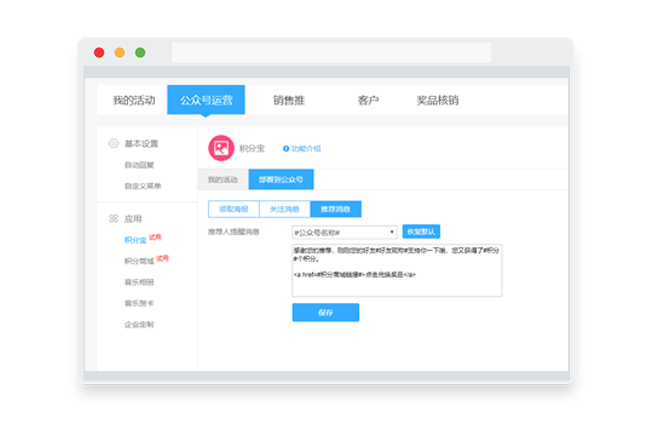Click the blue info icon beside 功能介绍

[x=286, y=149]
